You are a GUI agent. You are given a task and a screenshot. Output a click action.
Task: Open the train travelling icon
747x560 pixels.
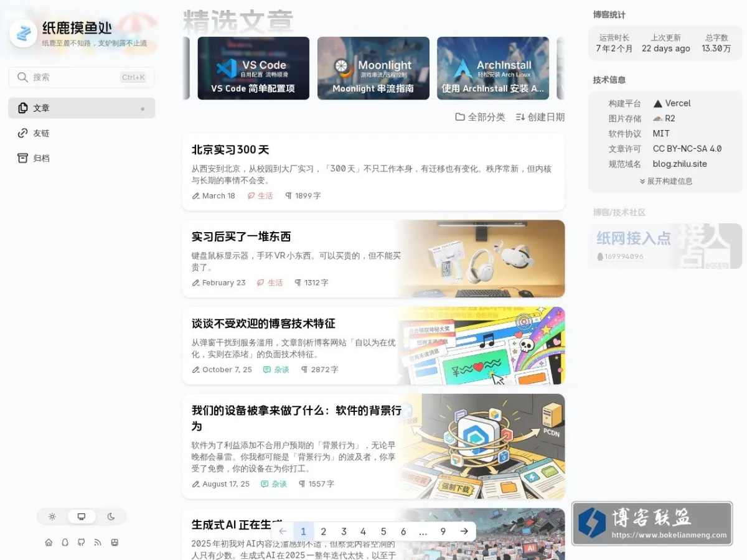click(x=115, y=543)
